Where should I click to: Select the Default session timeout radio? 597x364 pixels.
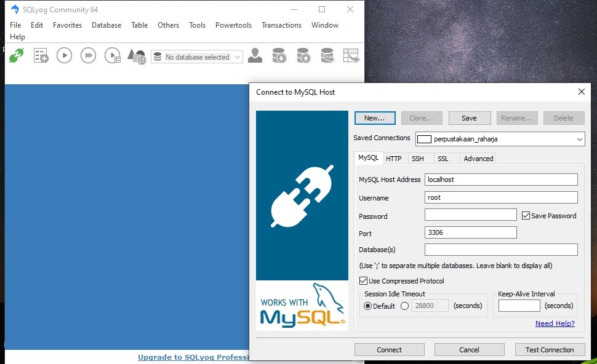[367, 306]
